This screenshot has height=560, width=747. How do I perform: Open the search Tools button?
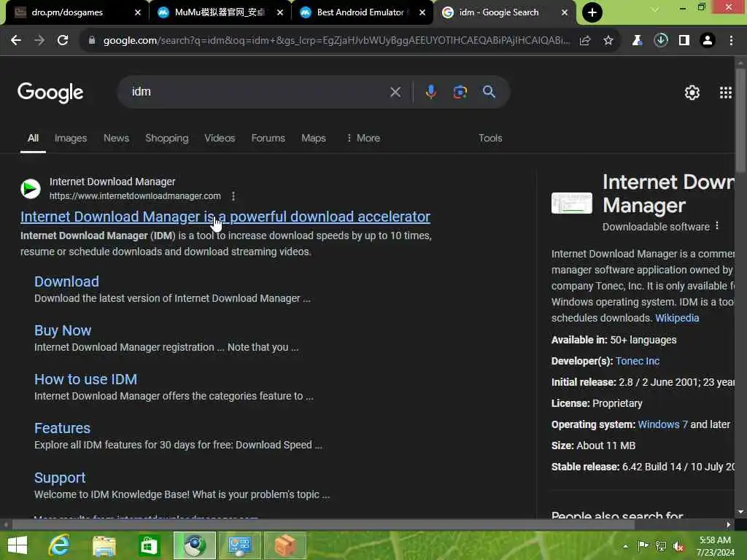(490, 138)
